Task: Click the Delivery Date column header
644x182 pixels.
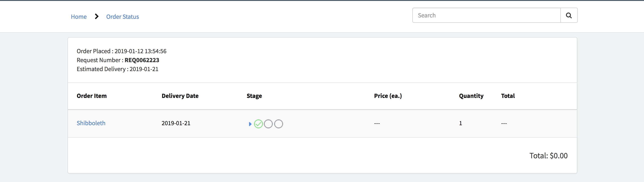Action: [x=180, y=96]
